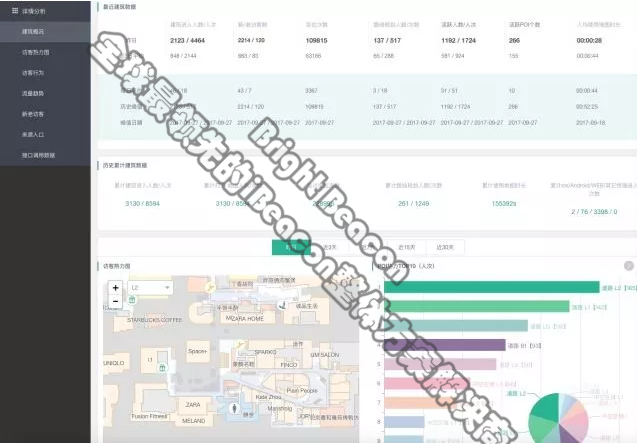Click the FINGO store on map
The image size is (637, 444).
click(289, 365)
